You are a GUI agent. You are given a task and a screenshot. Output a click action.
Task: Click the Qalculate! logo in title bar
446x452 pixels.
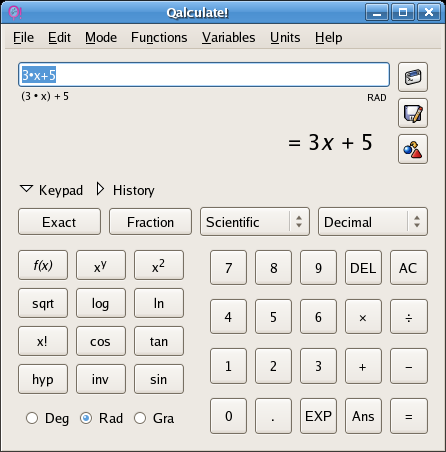15,13
